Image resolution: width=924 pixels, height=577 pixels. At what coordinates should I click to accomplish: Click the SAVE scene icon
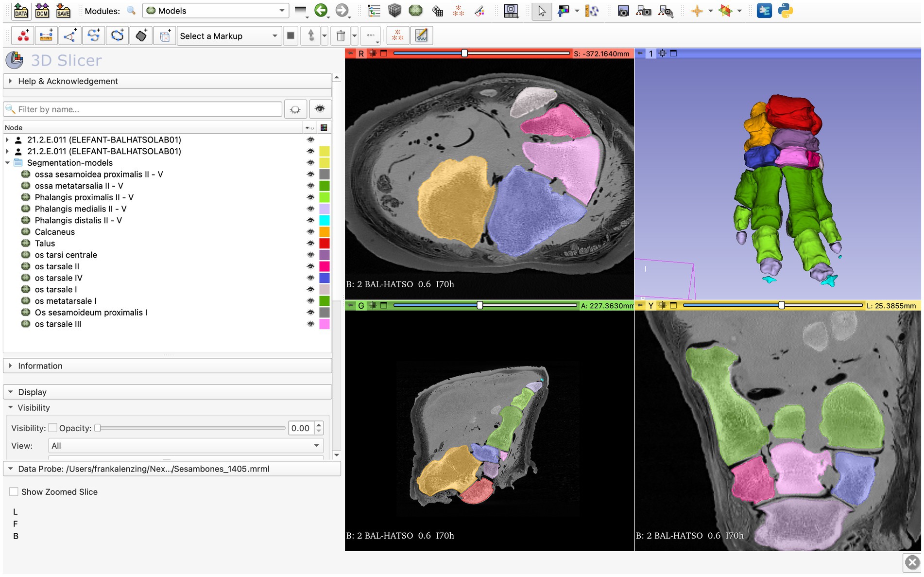pos(63,10)
